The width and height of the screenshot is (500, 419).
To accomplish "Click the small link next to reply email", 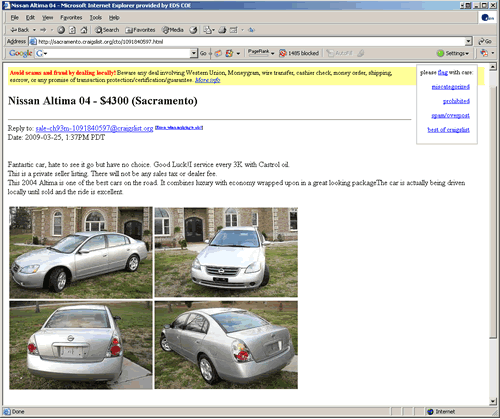I will tap(179, 128).
